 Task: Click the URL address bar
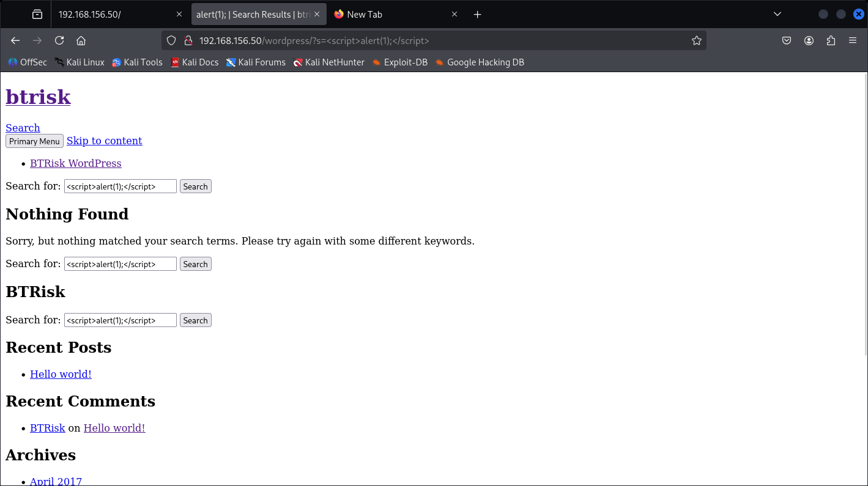tap(434, 40)
